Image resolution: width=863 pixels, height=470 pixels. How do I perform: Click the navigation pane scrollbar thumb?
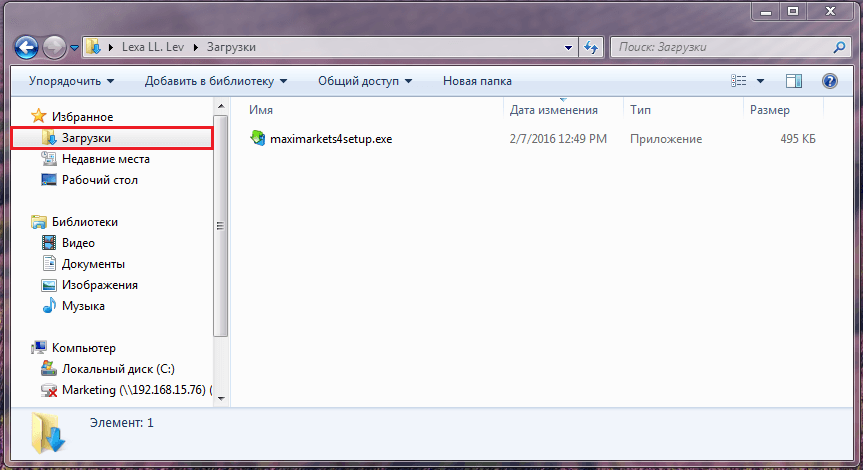tap(221, 226)
